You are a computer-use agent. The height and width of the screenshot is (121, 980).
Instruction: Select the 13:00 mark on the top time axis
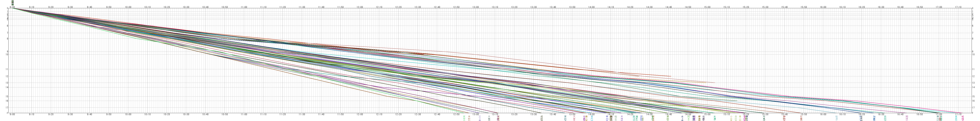[476, 7]
